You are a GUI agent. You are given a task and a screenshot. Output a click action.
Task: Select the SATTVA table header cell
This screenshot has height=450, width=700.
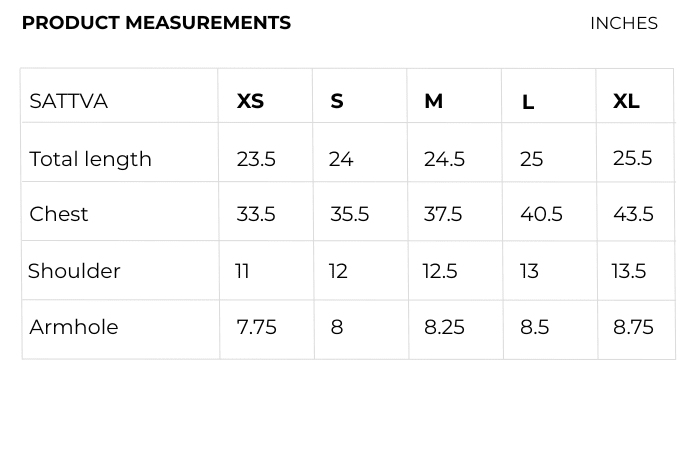(x=68, y=101)
